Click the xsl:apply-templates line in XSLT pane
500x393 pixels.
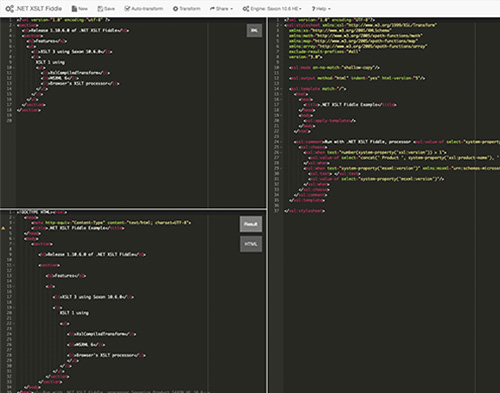[x=330, y=121]
